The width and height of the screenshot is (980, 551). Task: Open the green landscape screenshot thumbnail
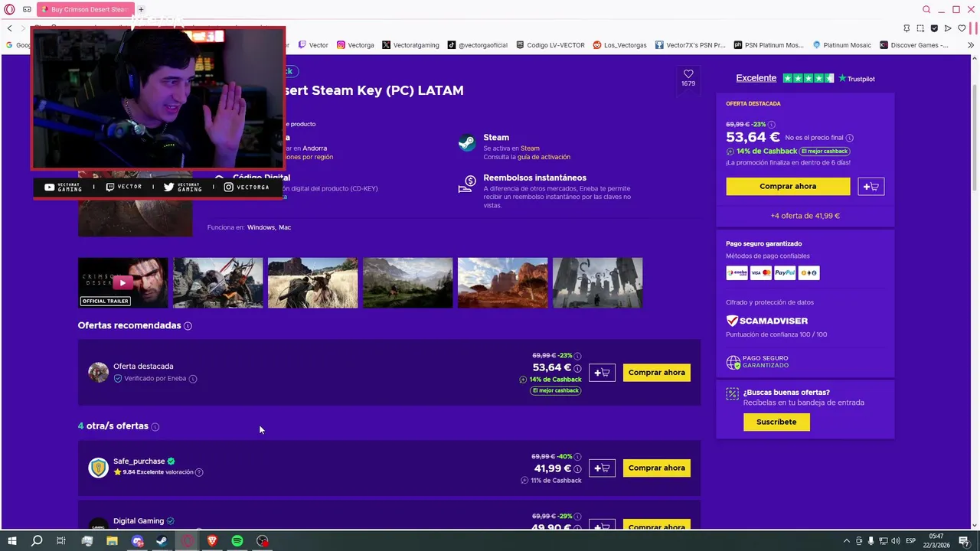point(407,283)
